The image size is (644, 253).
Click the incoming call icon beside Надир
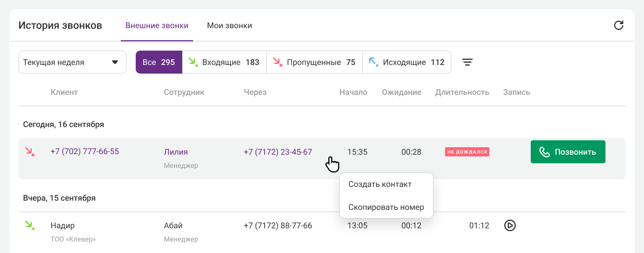point(30,225)
